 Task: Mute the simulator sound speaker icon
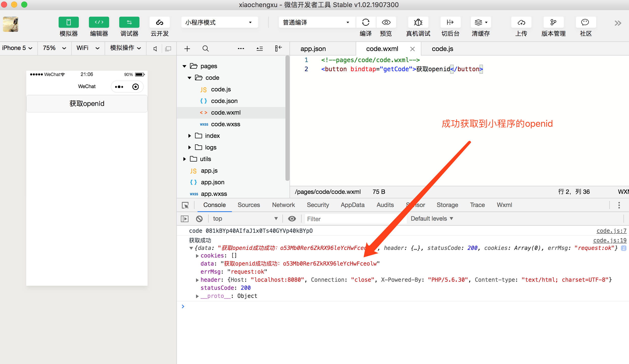pyautogui.click(x=155, y=48)
